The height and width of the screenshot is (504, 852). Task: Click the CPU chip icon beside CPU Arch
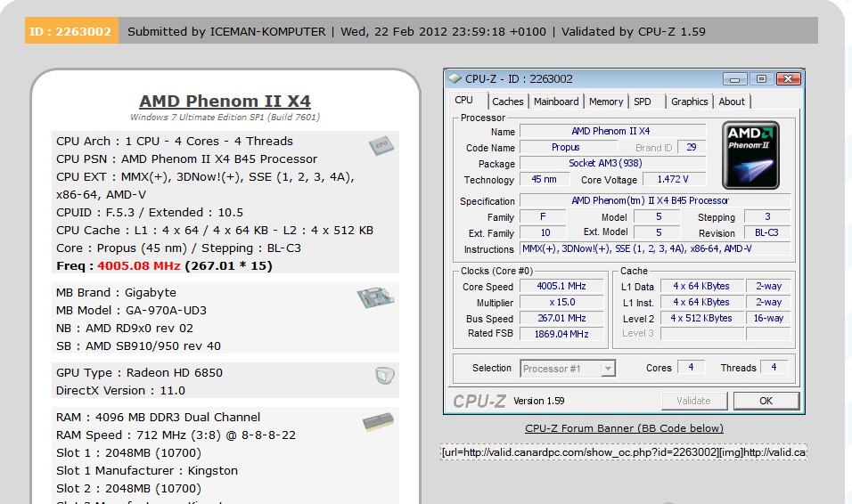381,145
